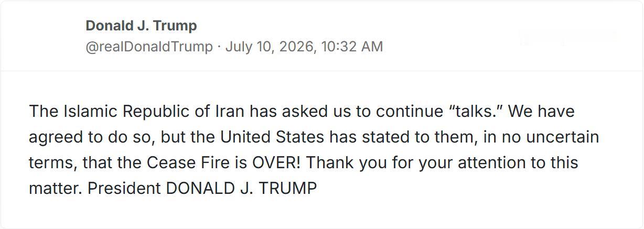Click the 10:32 AM time text
644x229 pixels.
click(x=352, y=47)
